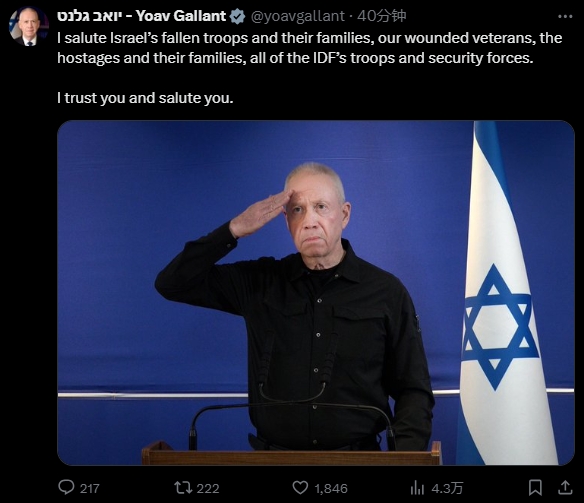
Task: Open the @yoavgallant handle link
Action: (298, 16)
